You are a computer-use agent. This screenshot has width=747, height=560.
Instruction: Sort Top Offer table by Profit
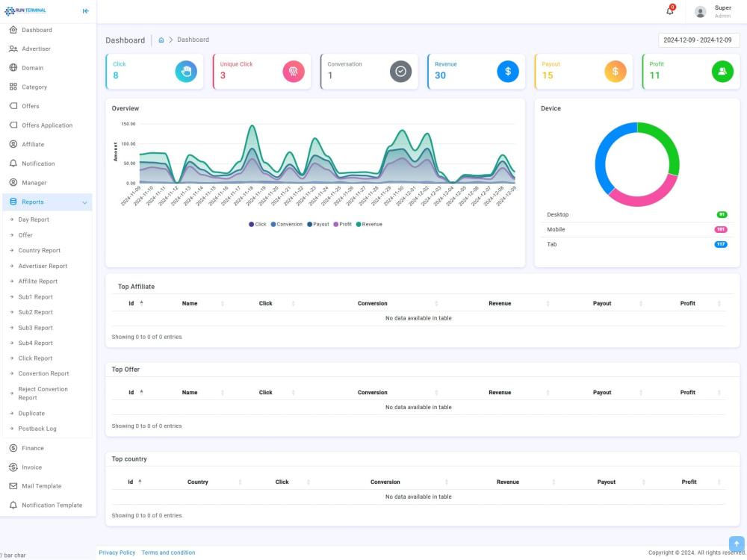[687, 393]
